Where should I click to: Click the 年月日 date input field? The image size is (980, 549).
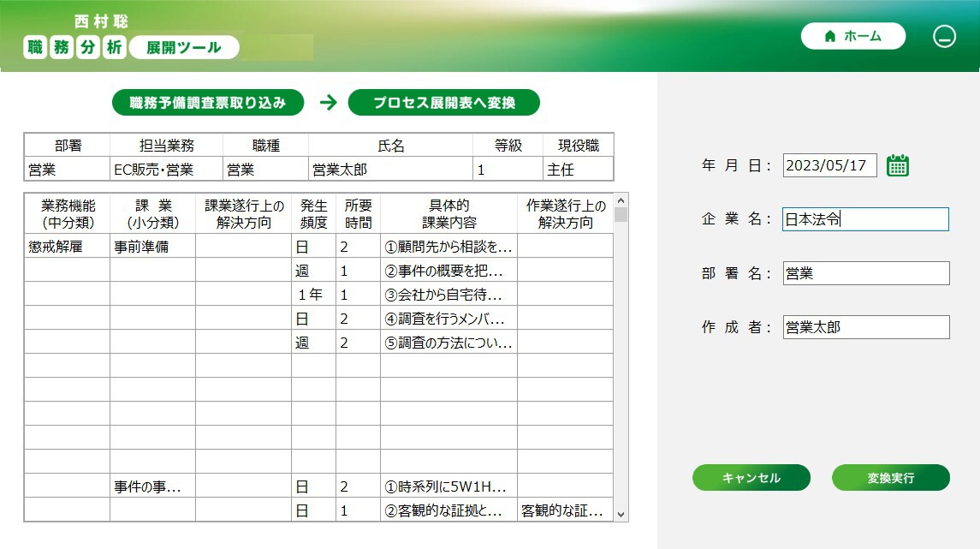(x=829, y=165)
